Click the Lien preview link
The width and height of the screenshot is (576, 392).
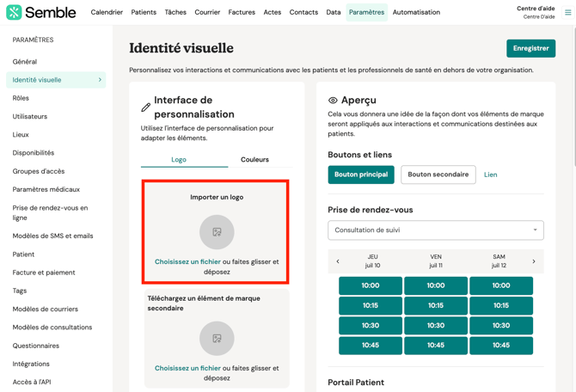tap(490, 175)
